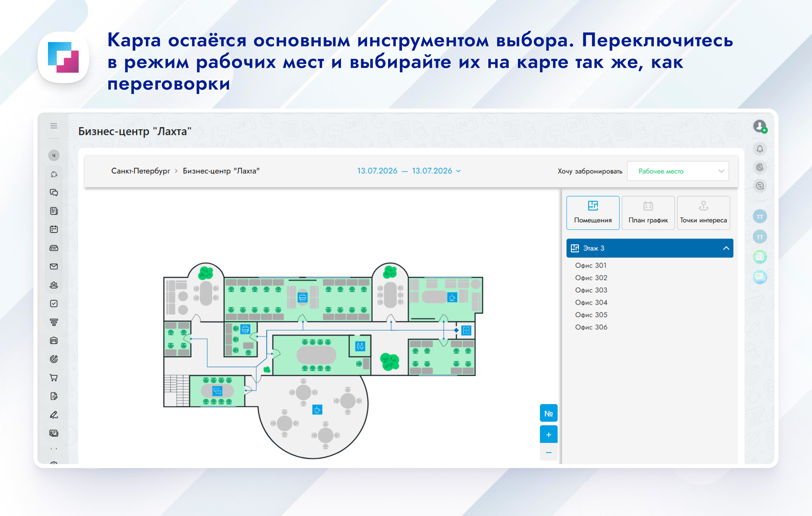
Task: Open the hamburger menu icon
Action: [54, 126]
